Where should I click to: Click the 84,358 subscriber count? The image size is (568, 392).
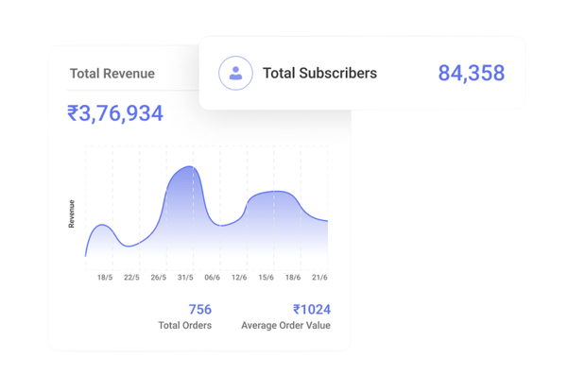click(471, 73)
